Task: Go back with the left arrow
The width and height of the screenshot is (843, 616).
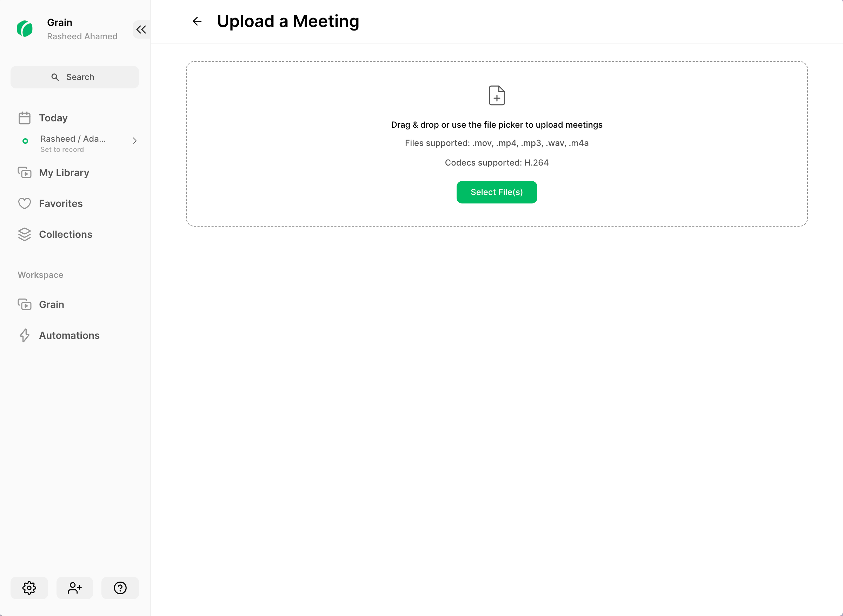Action: [x=197, y=21]
